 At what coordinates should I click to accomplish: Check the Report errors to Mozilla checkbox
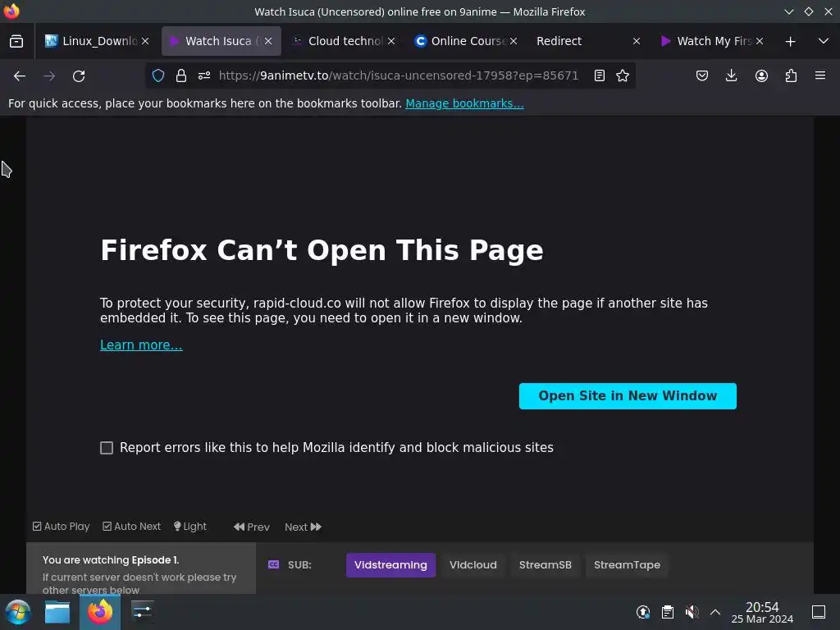[x=107, y=448]
